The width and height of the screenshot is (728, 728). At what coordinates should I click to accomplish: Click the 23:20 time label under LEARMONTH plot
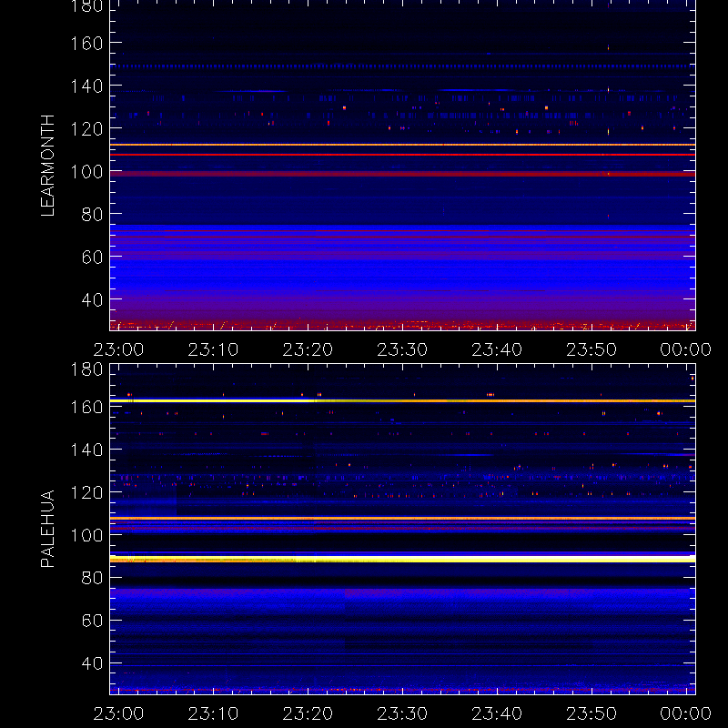(308, 349)
